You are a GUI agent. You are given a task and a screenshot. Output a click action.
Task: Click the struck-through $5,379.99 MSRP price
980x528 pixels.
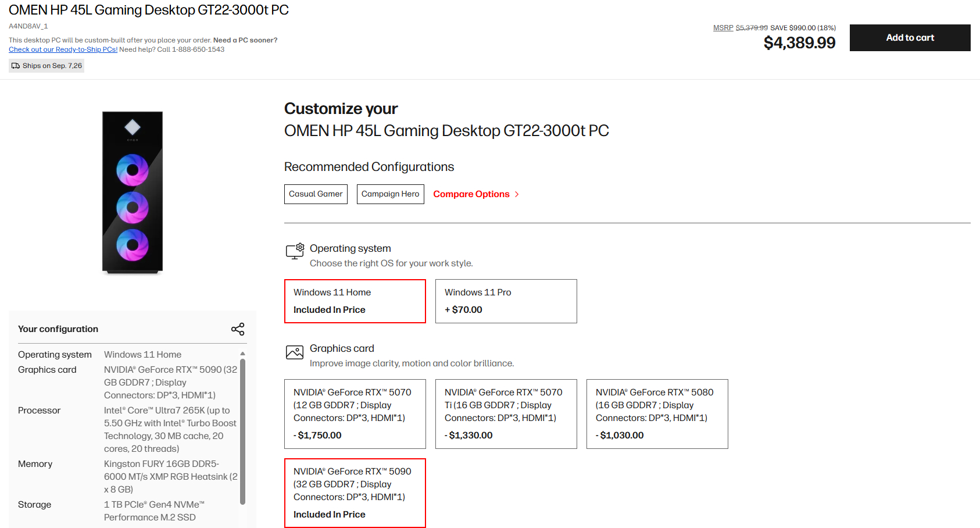(752, 28)
